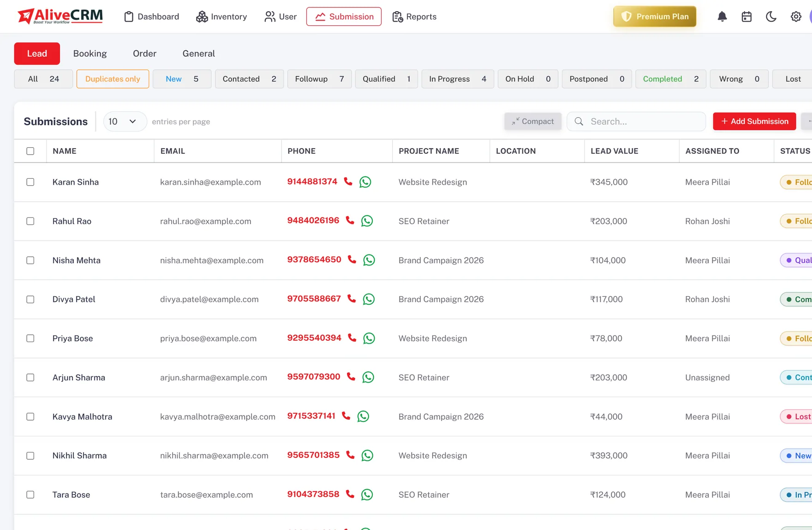Screen dimensions: 812x530
Task: Filter by In Progress status
Action: [457, 79]
